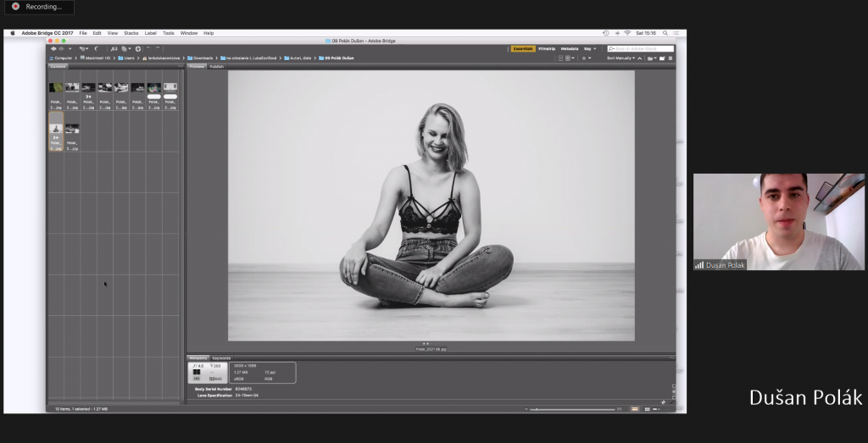868x443 pixels.
Task: Open in Camera Raw icon
Action: tap(138, 48)
